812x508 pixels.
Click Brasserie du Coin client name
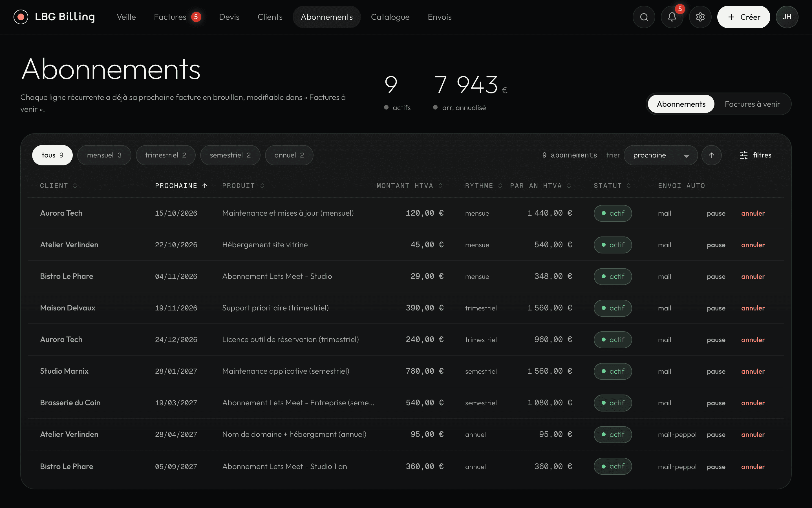[x=70, y=402]
